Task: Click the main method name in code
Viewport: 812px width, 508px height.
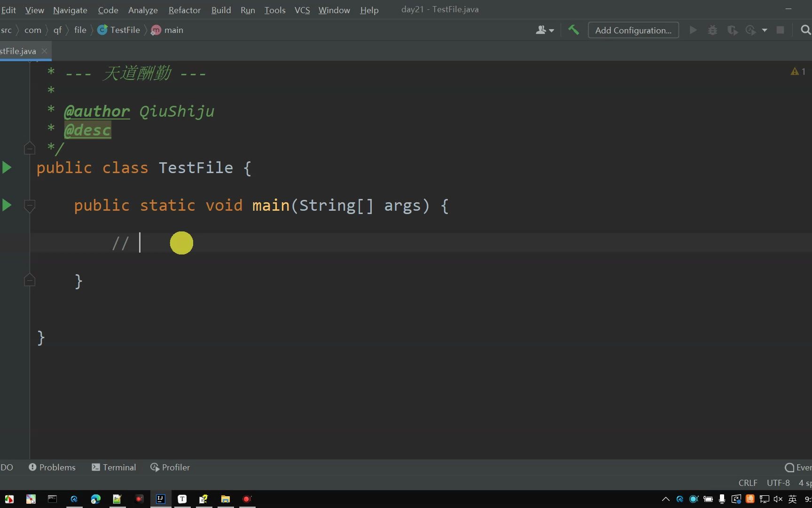Action: coord(271,206)
